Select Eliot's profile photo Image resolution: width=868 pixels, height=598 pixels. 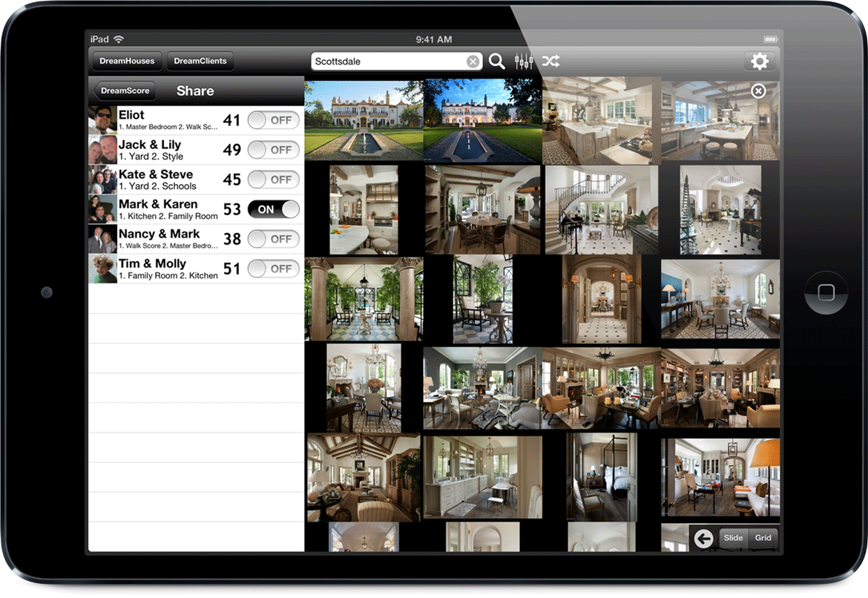pos(103,120)
